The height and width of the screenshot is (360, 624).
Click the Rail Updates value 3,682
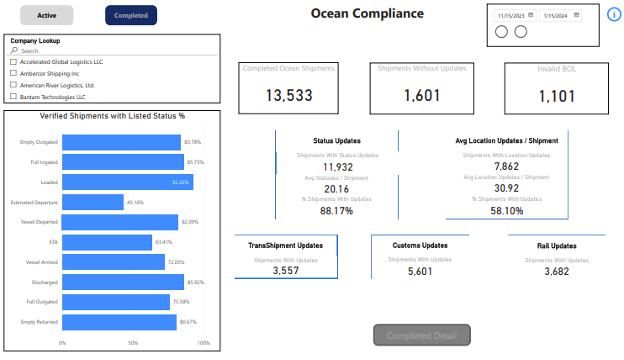[x=557, y=271]
